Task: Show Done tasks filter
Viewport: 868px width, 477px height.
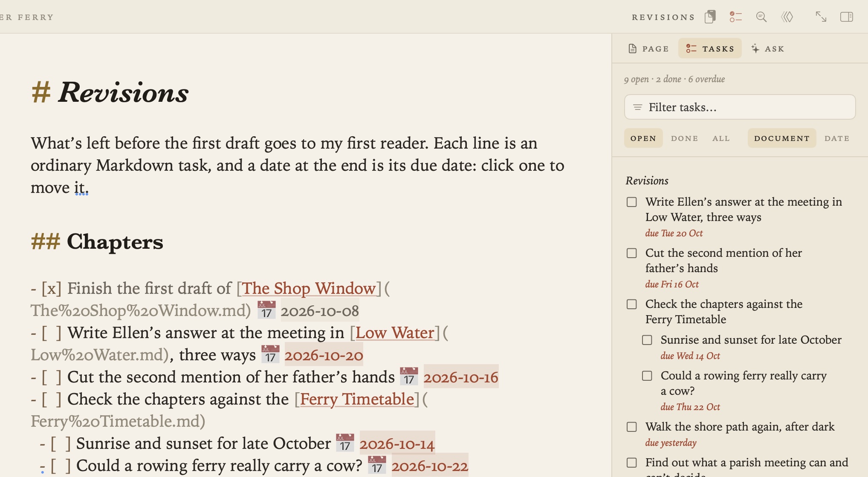Action: click(684, 138)
